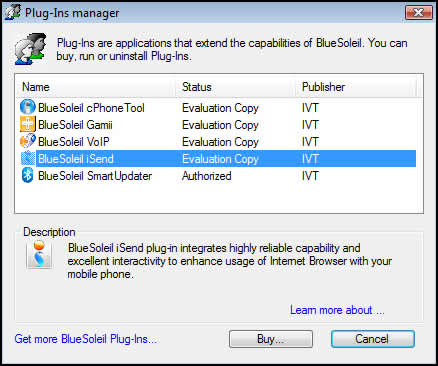Click the BlueSoleil Gamii plug-in icon
Viewport: 438px width, 366px height.
(x=28, y=125)
